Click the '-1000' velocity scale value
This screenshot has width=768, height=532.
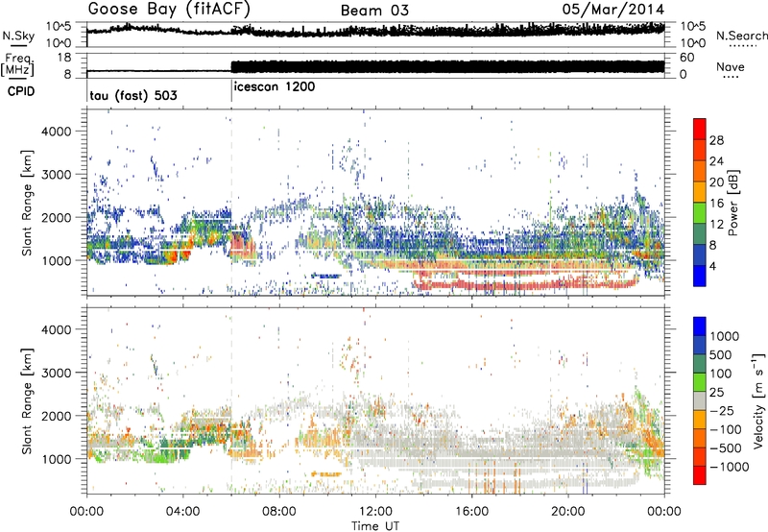coord(730,467)
